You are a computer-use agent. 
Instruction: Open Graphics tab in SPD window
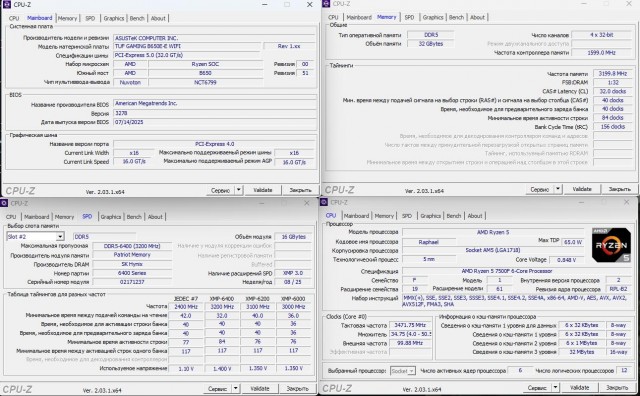click(111, 217)
